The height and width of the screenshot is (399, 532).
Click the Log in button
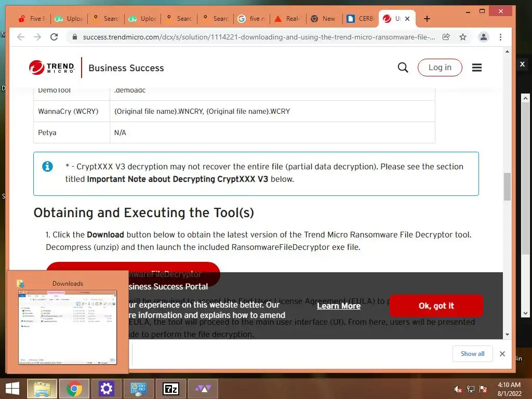point(440,68)
